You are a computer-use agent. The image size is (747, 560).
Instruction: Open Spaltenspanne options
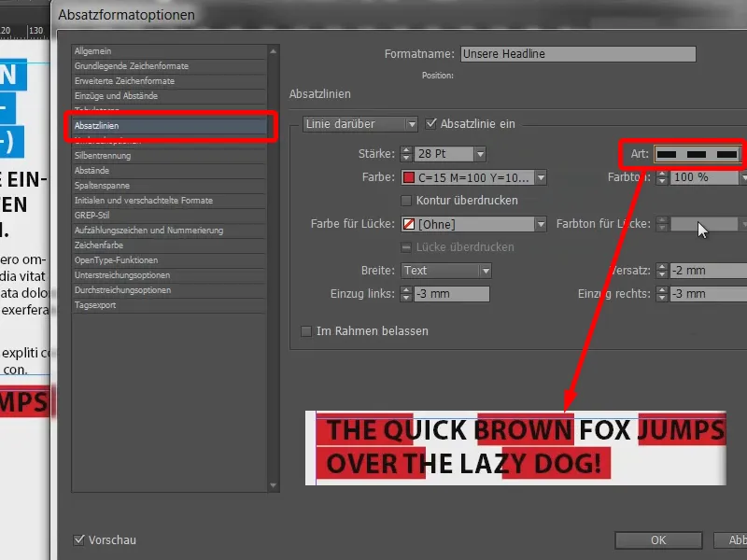coord(169,186)
